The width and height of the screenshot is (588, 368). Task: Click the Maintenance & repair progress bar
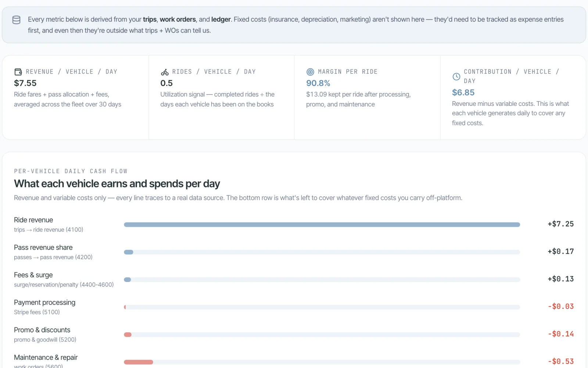322,362
